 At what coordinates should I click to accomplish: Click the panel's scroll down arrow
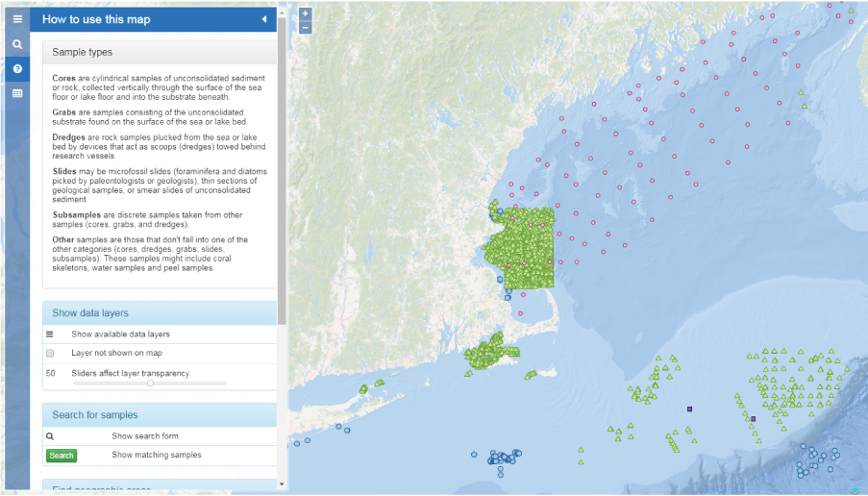click(x=282, y=484)
